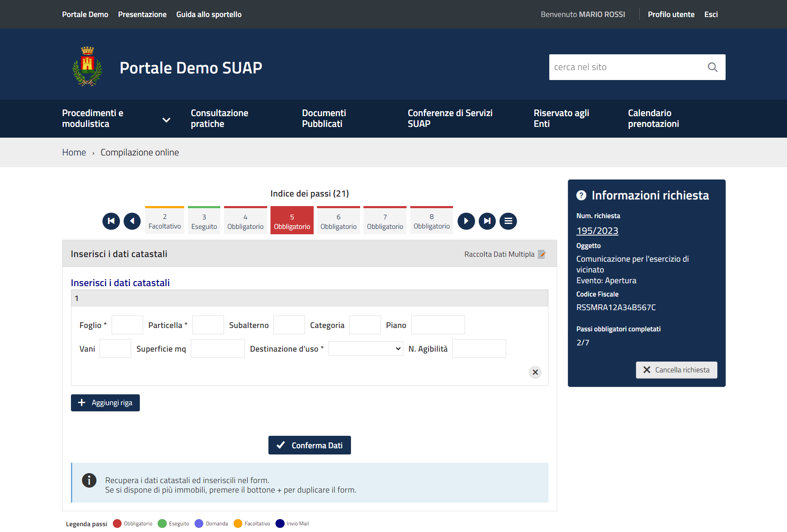
Task: Click Cancella richiesta button
Action: (676, 370)
